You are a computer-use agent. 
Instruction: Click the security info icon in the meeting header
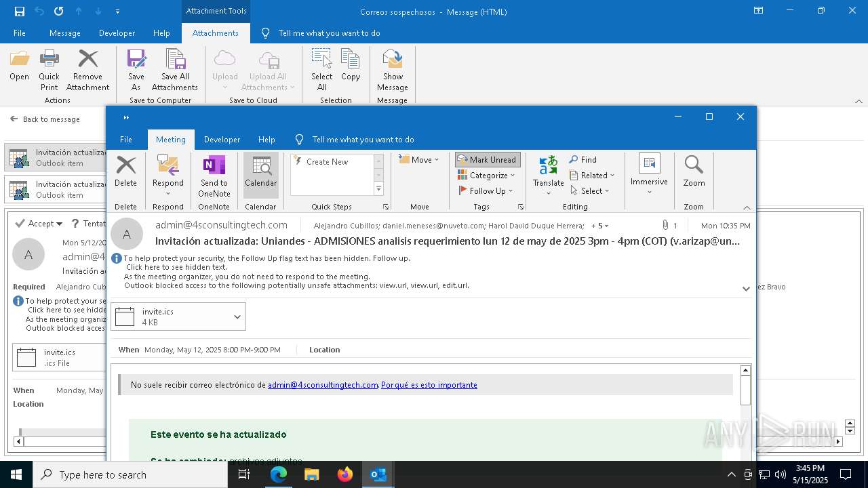pyautogui.click(x=117, y=258)
